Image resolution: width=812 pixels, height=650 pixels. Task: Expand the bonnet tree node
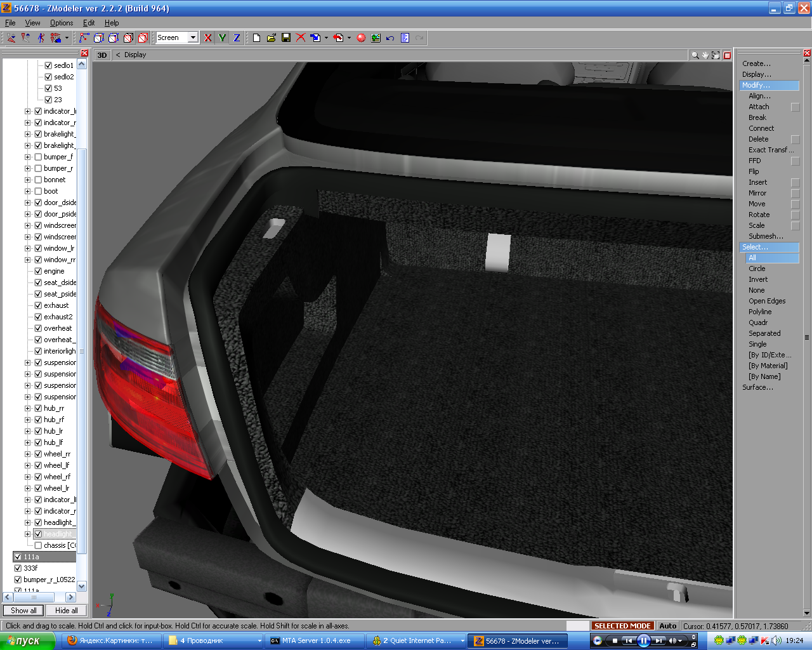(27, 180)
